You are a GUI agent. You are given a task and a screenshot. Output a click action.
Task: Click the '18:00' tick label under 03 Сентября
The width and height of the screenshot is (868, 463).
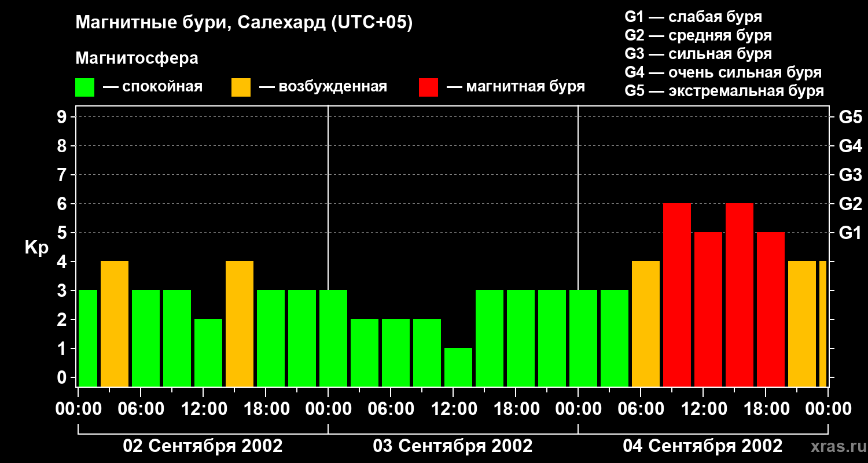(516, 409)
